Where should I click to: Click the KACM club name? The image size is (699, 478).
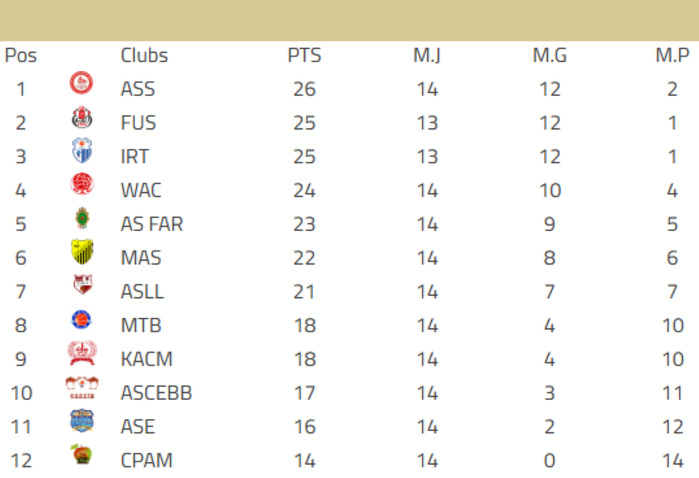coord(146,360)
